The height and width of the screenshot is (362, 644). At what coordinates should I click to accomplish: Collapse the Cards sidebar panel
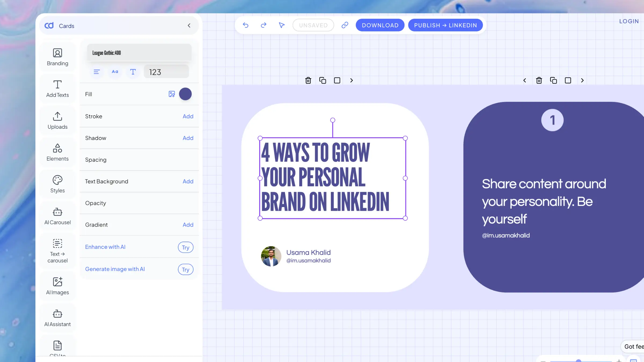(x=189, y=25)
